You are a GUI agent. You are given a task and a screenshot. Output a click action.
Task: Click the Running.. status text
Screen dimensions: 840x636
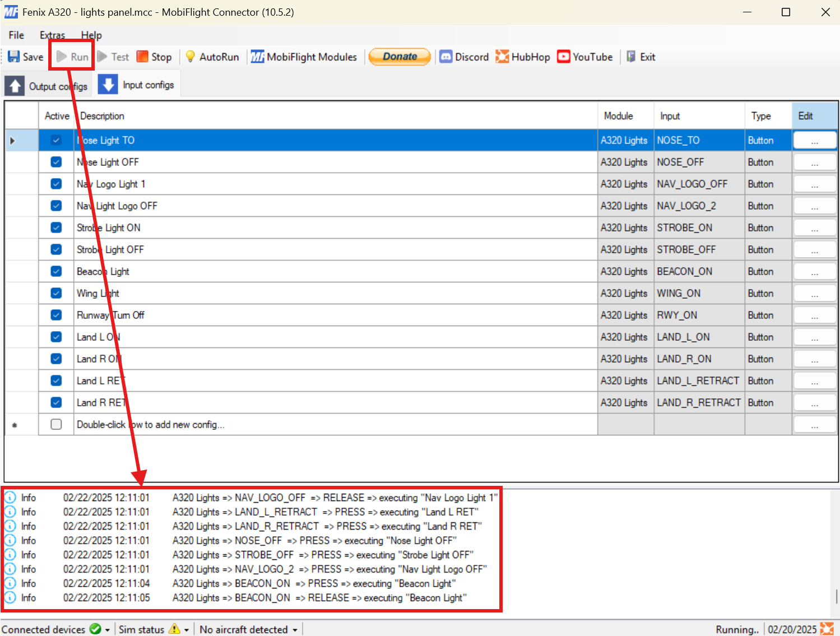coord(737,629)
